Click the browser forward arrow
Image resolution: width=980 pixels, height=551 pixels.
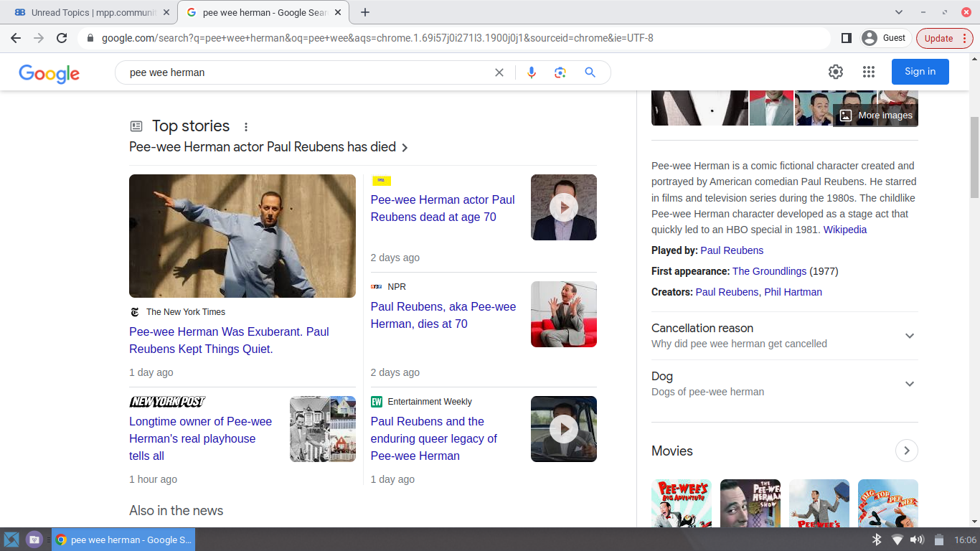point(39,38)
